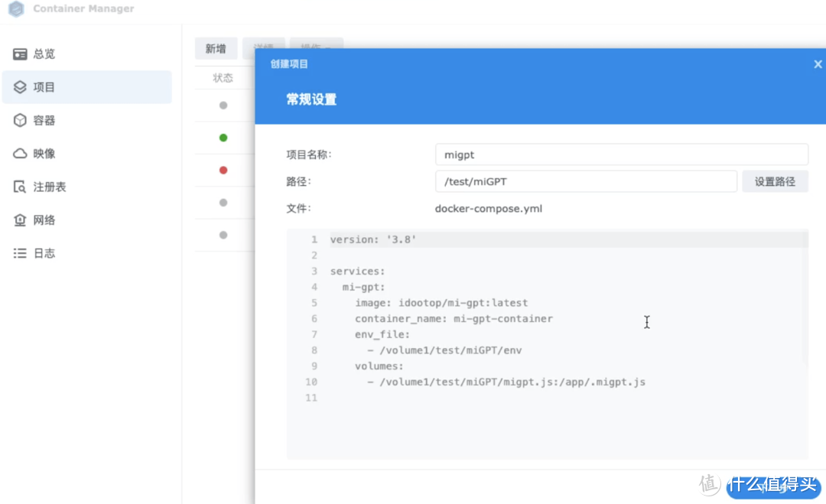
Task: Click the green running status dot
Action: click(x=223, y=138)
